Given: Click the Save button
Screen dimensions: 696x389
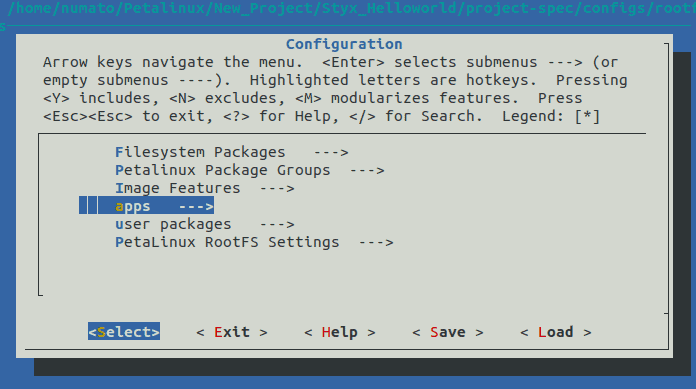Looking at the screenshot, I should (x=447, y=332).
